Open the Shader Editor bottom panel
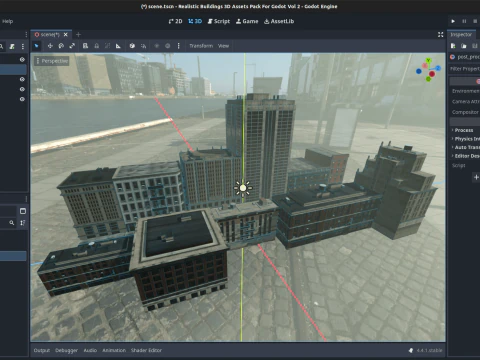Viewport: 480px width, 360px height. [x=146, y=350]
